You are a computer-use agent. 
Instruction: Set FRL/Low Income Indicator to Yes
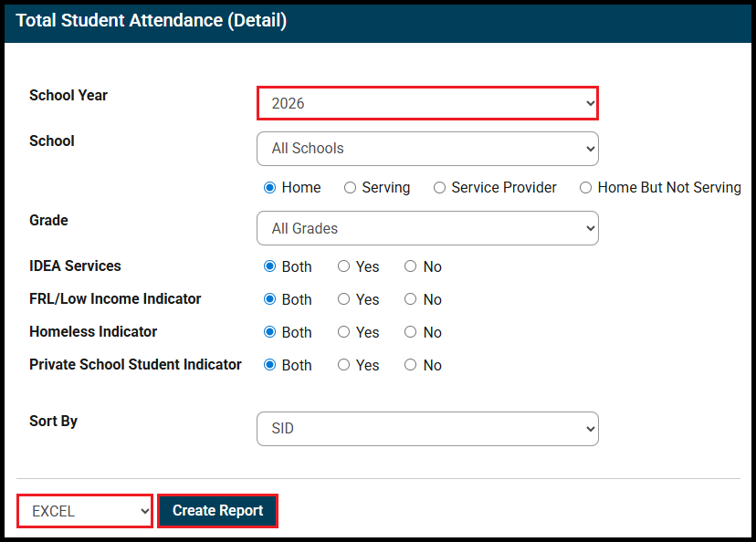(x=344, y=299)
